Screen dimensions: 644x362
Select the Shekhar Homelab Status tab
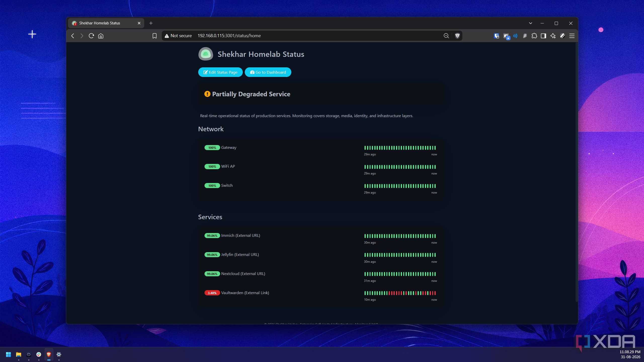[106, 23]
